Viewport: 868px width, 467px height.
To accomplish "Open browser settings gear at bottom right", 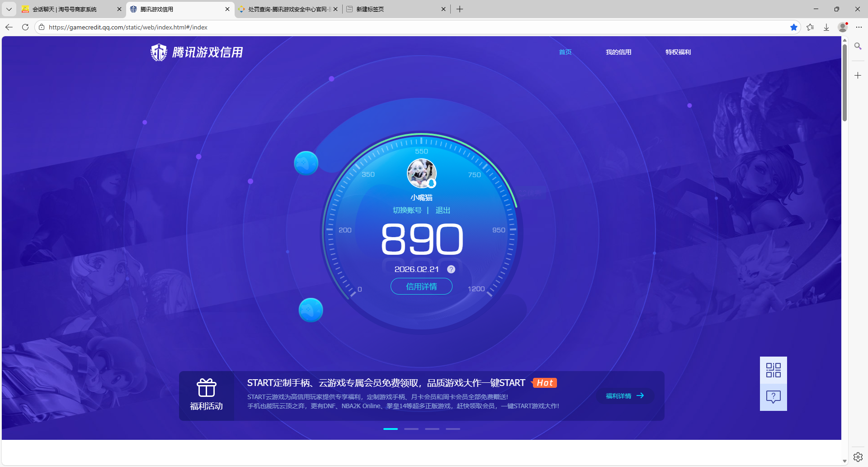I will pyautogui.click(x=858, y=457).
